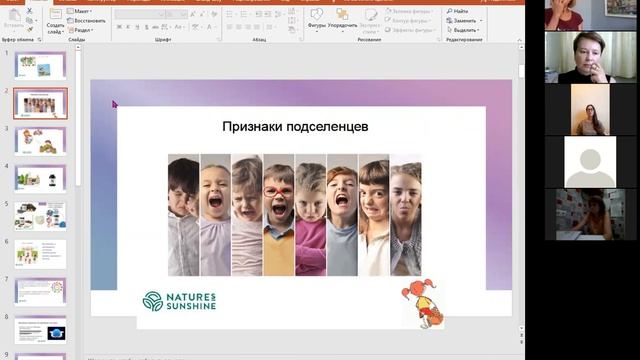Click the Copy icon in clipboard group

coord(29,20)
